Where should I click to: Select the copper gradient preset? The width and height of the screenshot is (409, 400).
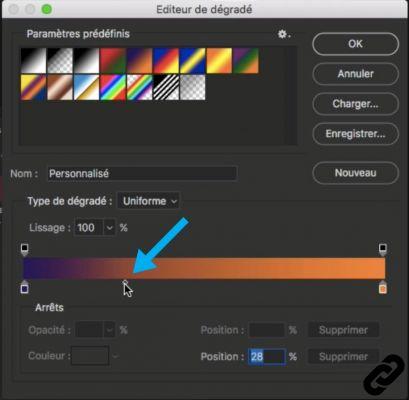(x=60, y=87)
